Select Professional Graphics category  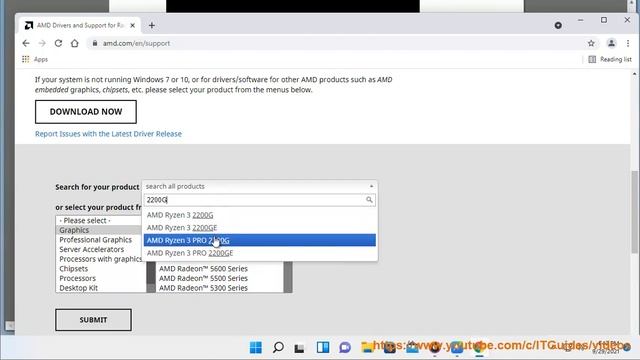99,240
